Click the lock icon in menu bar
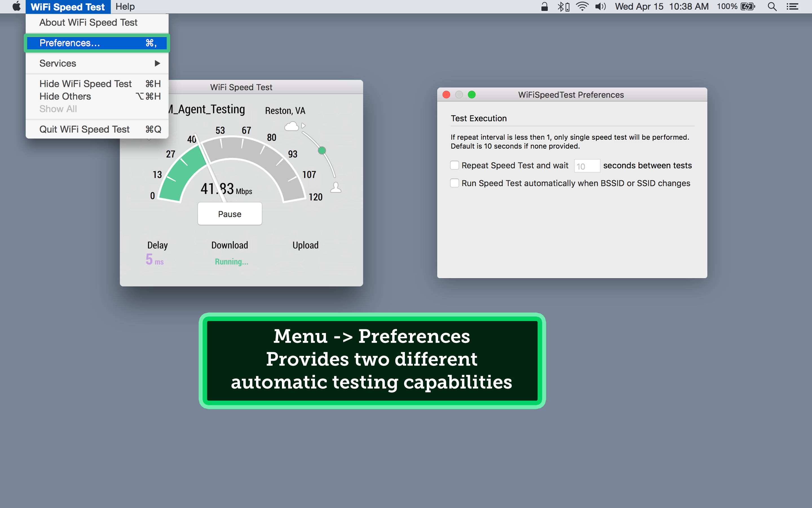This screenshot has width=812, height=508. [x=544, y=7]
